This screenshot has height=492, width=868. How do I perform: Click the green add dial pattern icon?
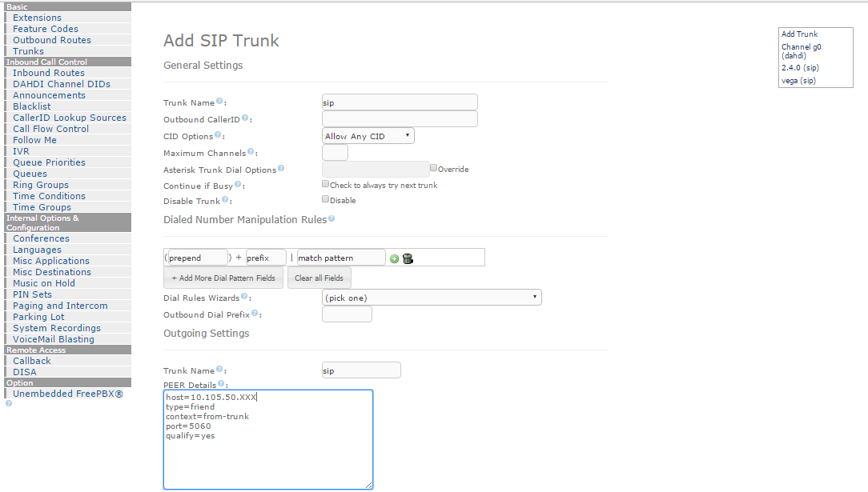[x=394, y=258]
